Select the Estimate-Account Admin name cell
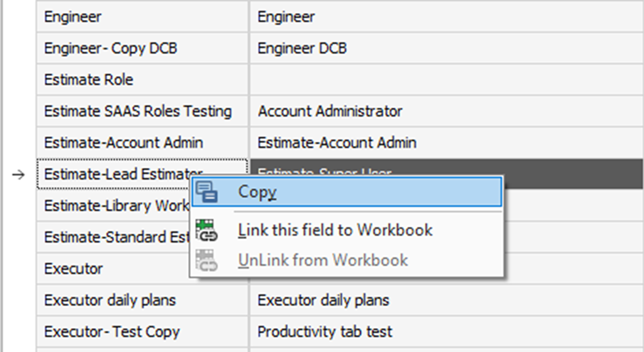The width and height of the screenshot is (644, 352). click(x=124, y=143)
